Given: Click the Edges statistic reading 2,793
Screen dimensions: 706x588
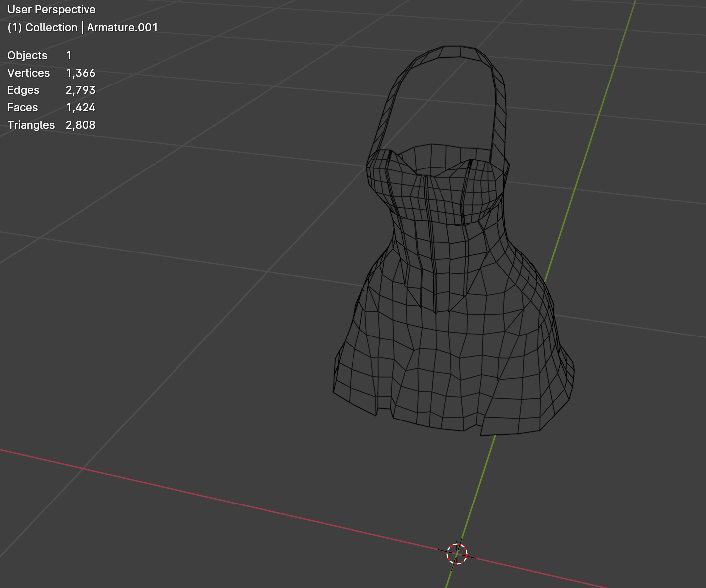Looking at the screenshot, I should click(x=81, y=90).
